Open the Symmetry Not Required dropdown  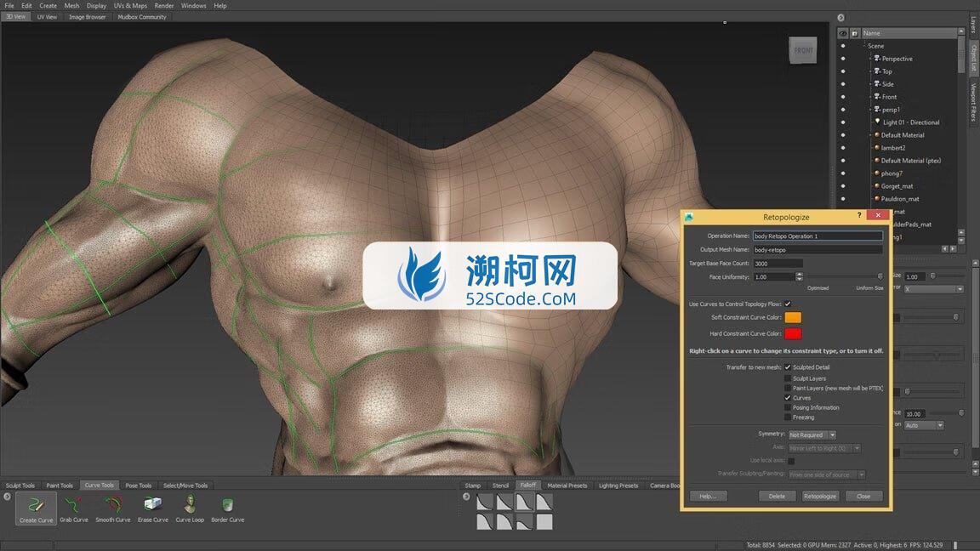[x=812, y=435]
